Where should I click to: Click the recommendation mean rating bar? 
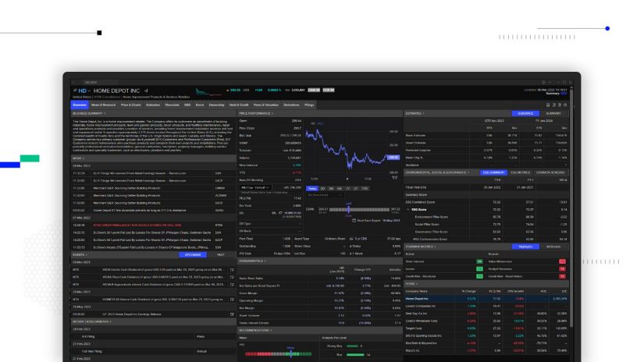point(278,353)
